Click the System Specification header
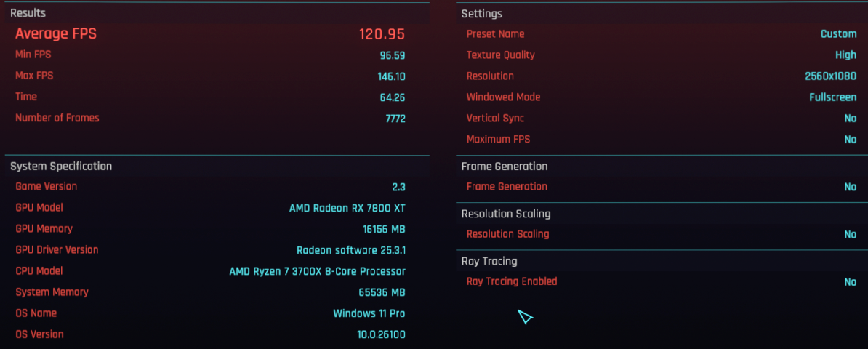The width and height of the screenshot is (868, 349). [61, 167]
